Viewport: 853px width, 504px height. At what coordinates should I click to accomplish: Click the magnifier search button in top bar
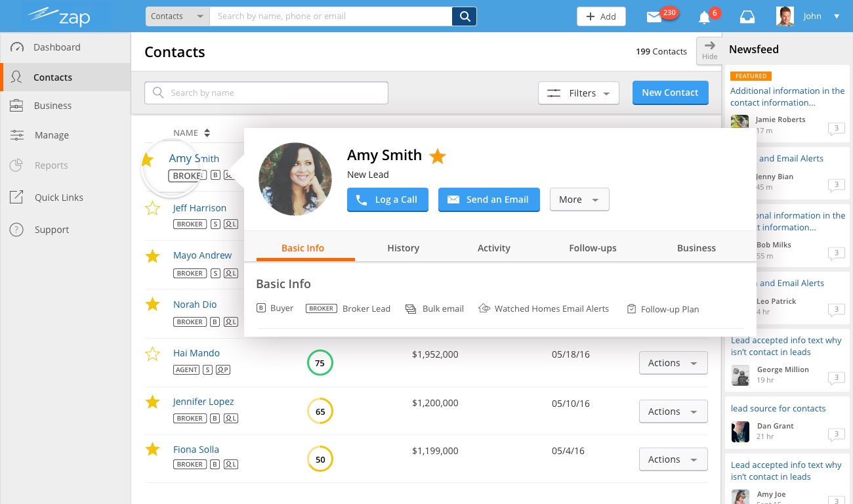point(465,16)
